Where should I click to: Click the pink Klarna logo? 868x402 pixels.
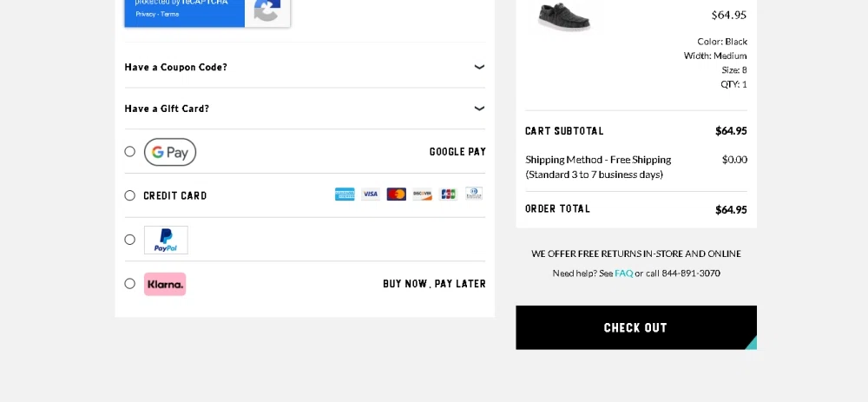tap(165, 284)
